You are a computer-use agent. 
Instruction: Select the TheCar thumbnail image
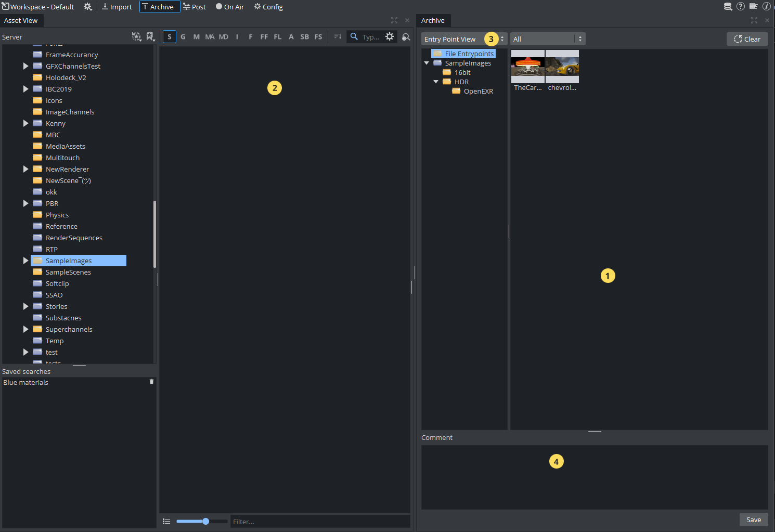[x=527, y=67]
